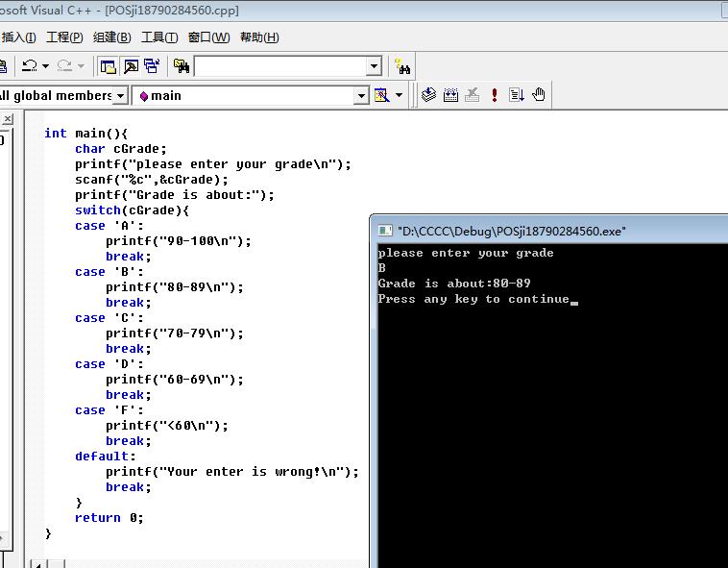Viewport: 728px width, 568px height.
Task: Click the 'printf("90-100\n");' line
Action: [179, 241]
